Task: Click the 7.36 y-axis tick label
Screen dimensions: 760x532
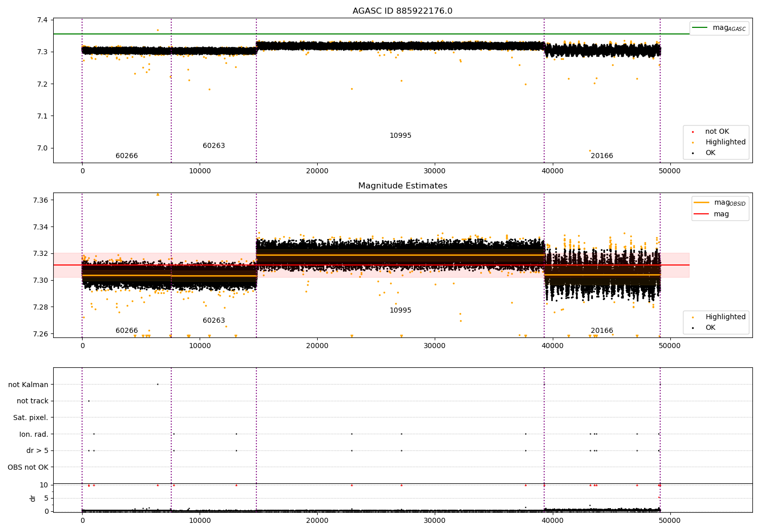Action: pyautogui.click(x=41, y=201)
